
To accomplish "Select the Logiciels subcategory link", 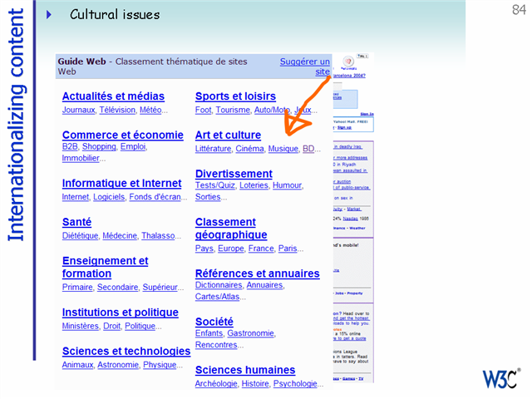I will click(109, 197).
